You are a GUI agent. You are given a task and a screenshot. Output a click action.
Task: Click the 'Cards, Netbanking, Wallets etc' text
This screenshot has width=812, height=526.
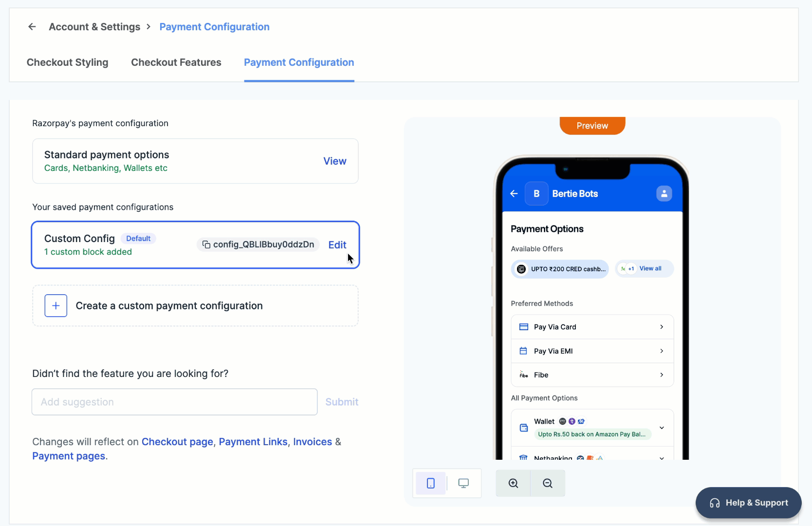coord(106,168)
